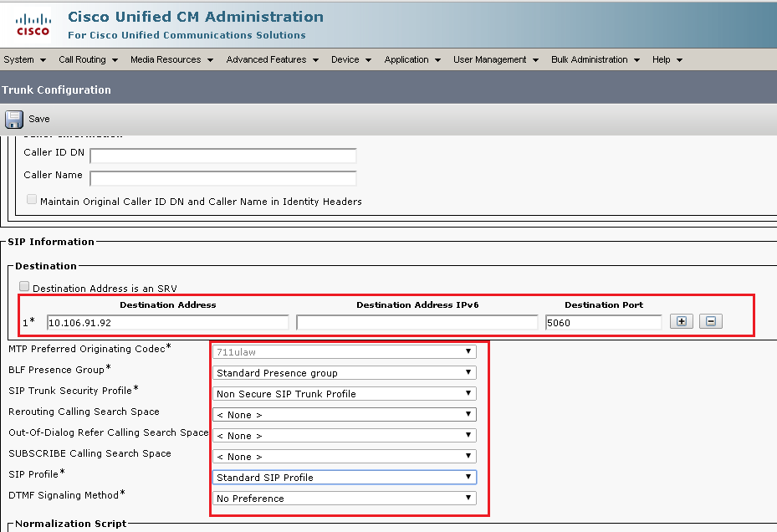Click the Save text button
This screenshot has height=532, width=777.
coord(39,119)
